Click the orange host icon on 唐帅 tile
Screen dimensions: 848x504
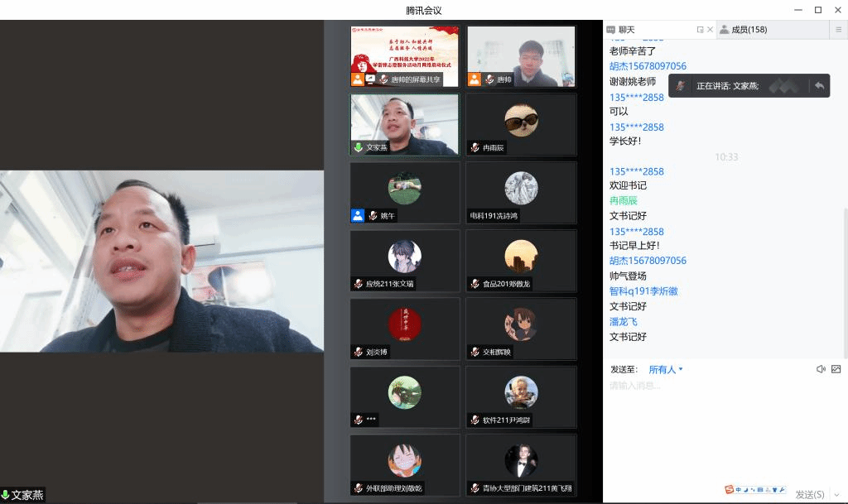pos(475,79)
